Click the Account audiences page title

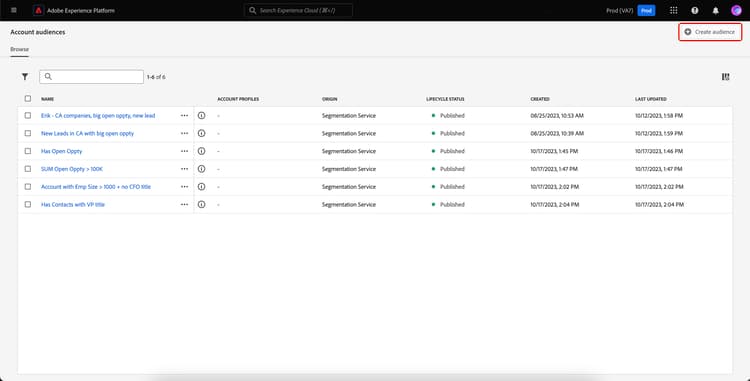(38, 32)
